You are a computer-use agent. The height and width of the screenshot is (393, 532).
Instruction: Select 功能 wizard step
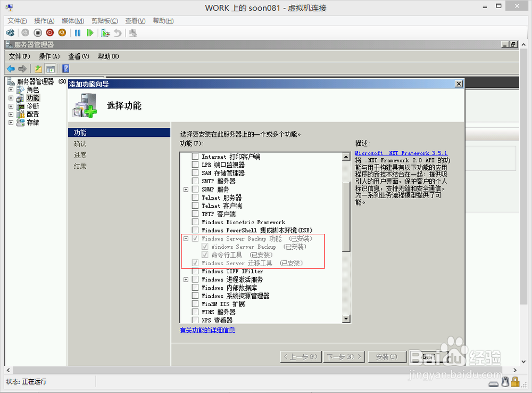[119, 133]
